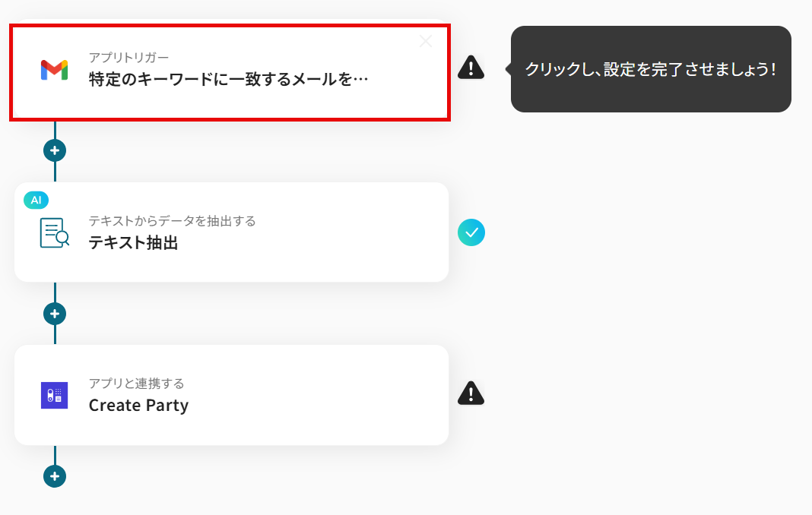Click the document search icon for テキスト抽出
The image size is (812, 515).
[54, 232]
